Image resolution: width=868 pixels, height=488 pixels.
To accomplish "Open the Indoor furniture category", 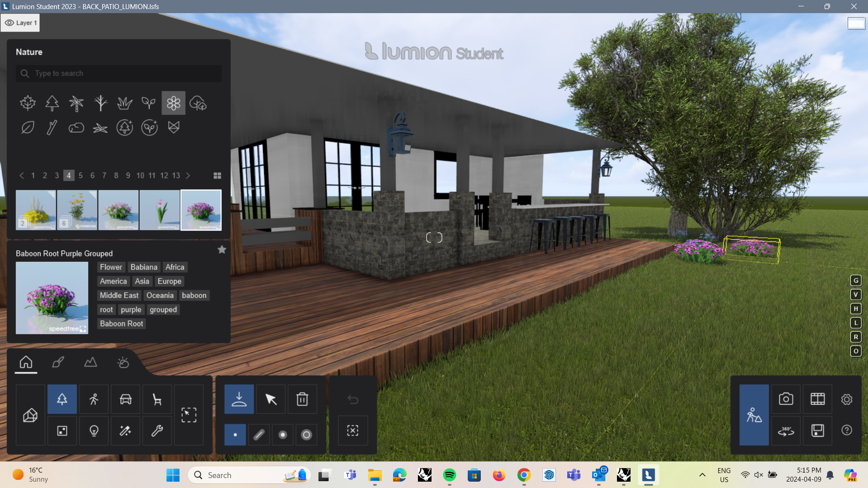I will 157,399.
